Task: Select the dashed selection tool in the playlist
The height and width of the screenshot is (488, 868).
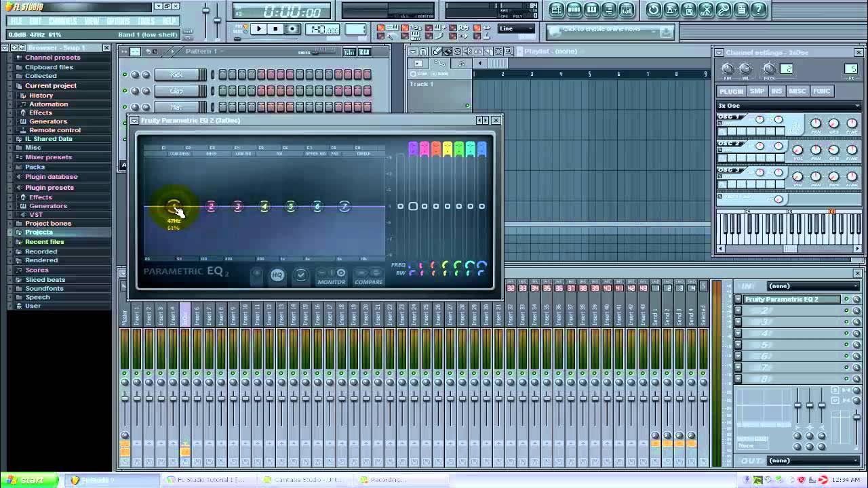Action: [498, 52]
